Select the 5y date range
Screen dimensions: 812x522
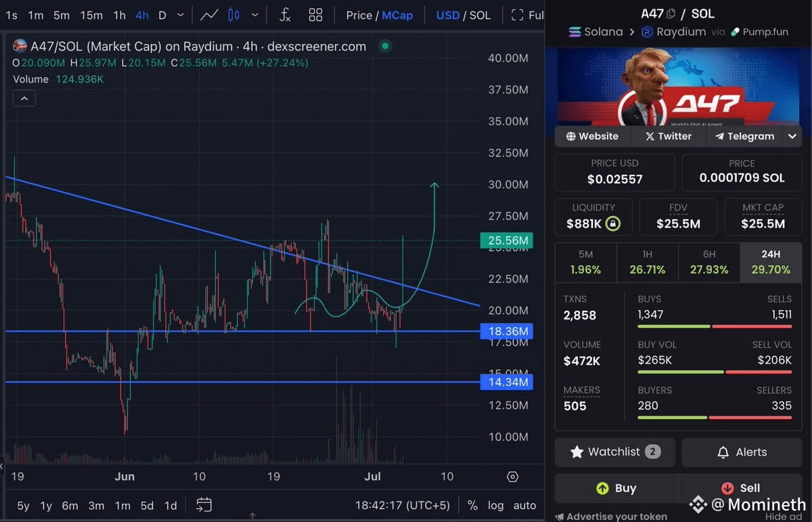coord(23,505)
